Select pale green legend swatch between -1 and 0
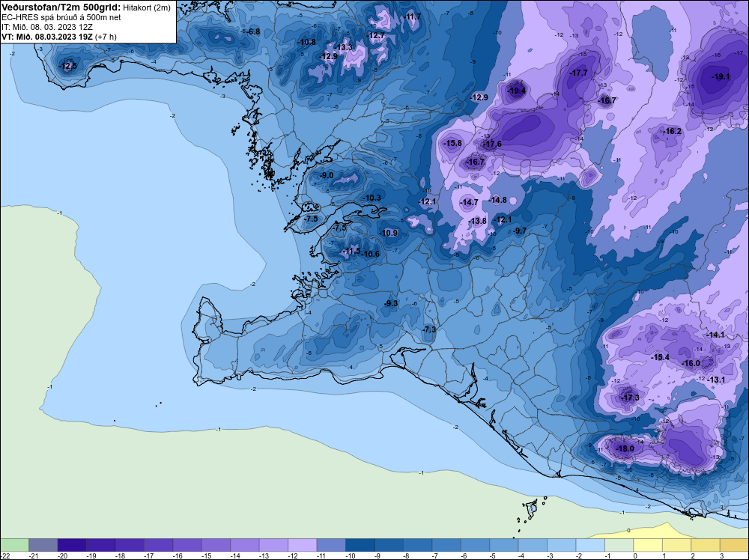 pyautogui.click(x=619, y=545)
